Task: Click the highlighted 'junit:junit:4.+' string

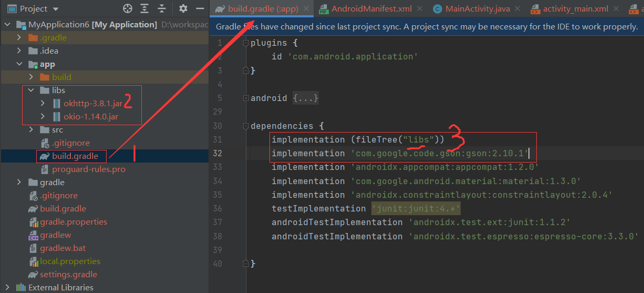Action: pos(416,209)
